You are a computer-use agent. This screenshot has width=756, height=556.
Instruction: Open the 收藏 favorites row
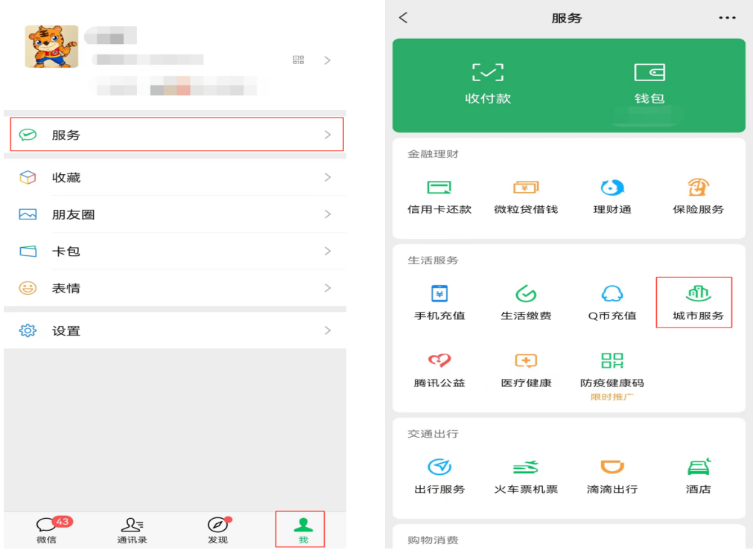coord(177,177)
